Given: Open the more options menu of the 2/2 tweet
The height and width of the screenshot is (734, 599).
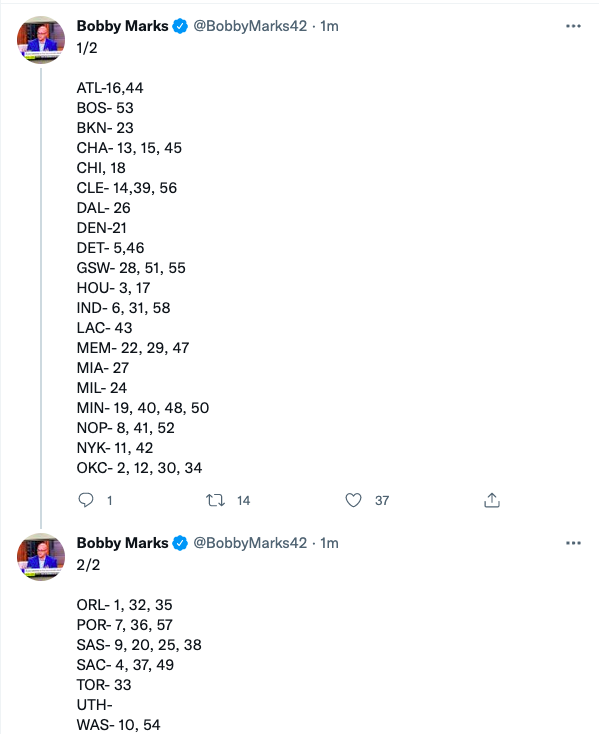Looking at the screenshot, I should click(x=573, y=543).
